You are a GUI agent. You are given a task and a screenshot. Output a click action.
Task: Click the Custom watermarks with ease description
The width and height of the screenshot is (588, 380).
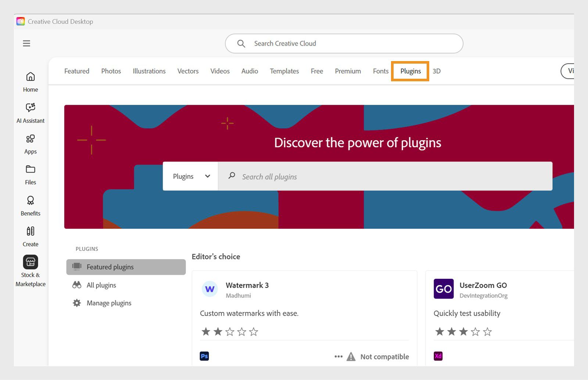249,313
